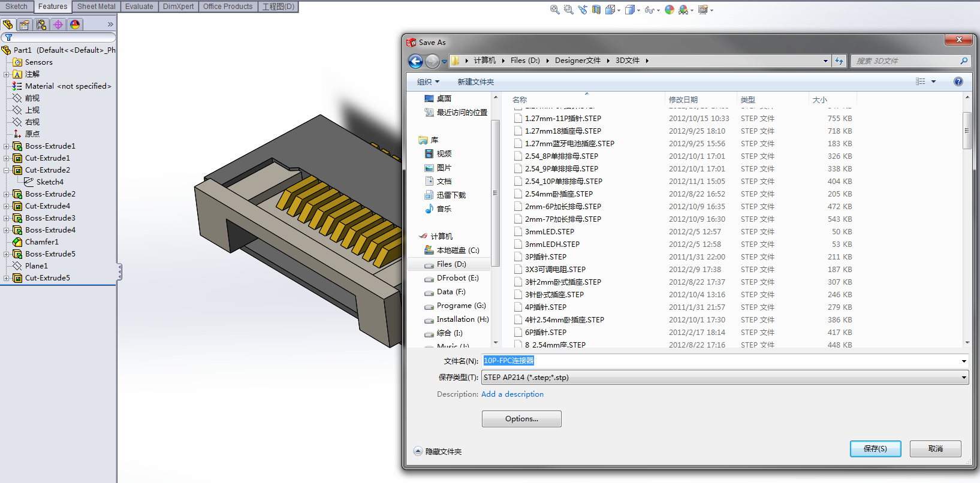Click Apply Scene icon
Image resolution: width=980 pixels, height=483 pixels.
[683, 10]
